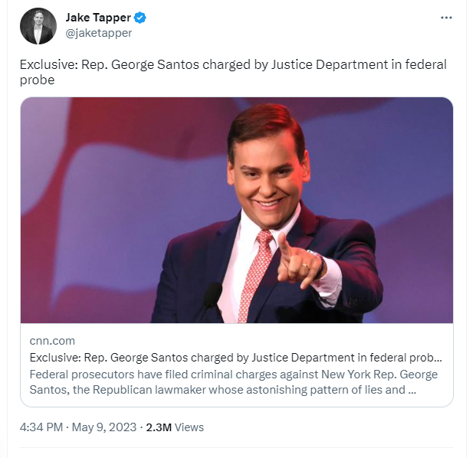Click Jake Tapper's profile avatar photo
Screen dimensions: 476x458
[x=38, y=26]
